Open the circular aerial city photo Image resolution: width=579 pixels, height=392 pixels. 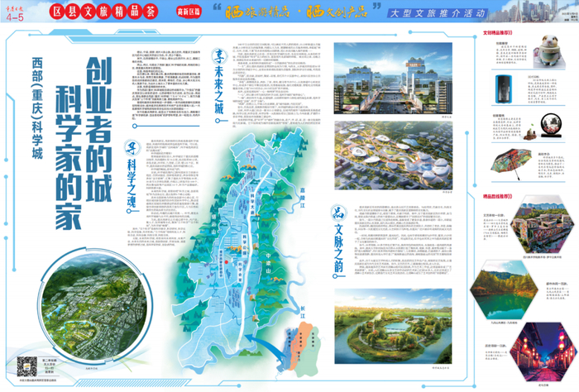[x=93, y=307]
